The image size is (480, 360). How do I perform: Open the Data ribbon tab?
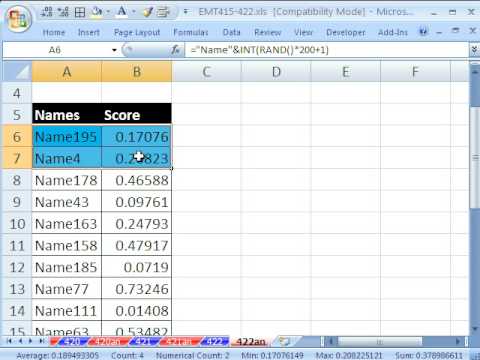[x=231, y=32]
